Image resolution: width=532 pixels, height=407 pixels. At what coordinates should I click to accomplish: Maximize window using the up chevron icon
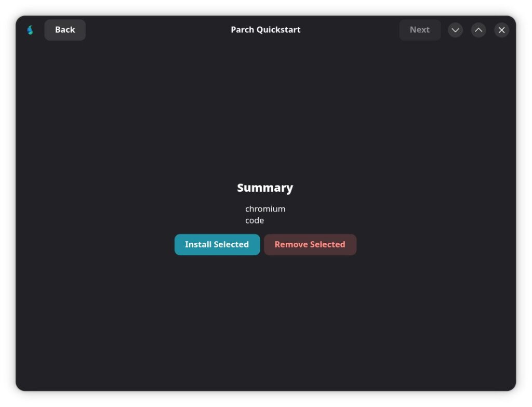478,30
